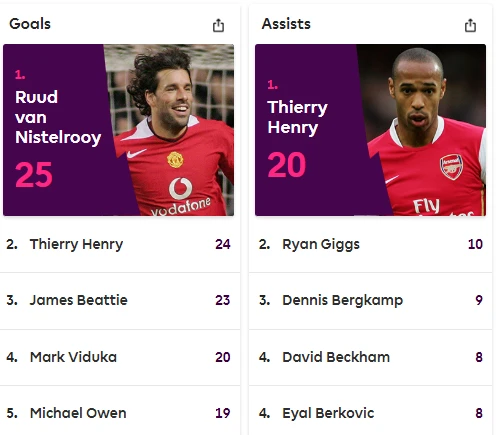The width and height of the screenshot is (497, 435).
Task: Open Thierry Henry row in Goals list
Action: coord(120,244)
